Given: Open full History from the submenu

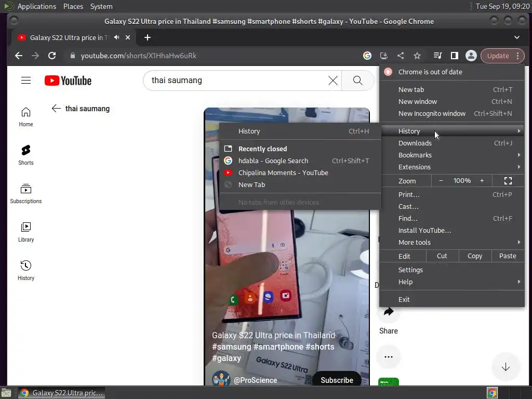Looking at the screenshot, I should [x=300, y=131].
